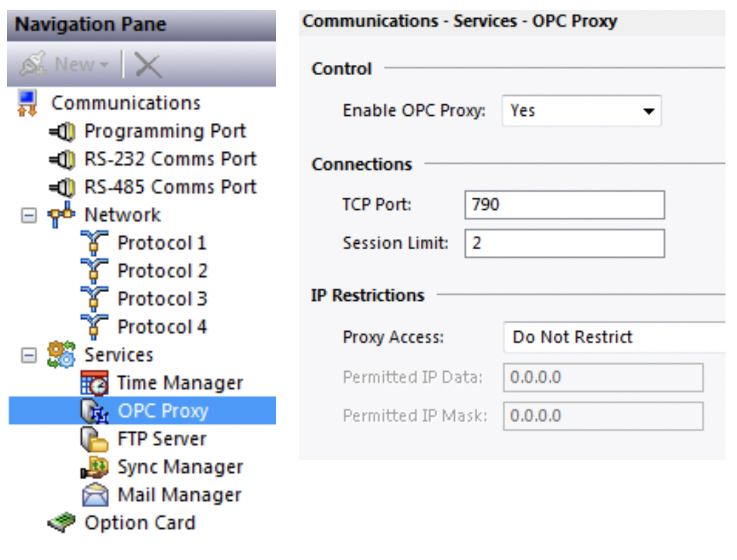Click the Option Card circuit board icon
The width and height of the screenshot is (737, 560).
[x=61, y=522]
